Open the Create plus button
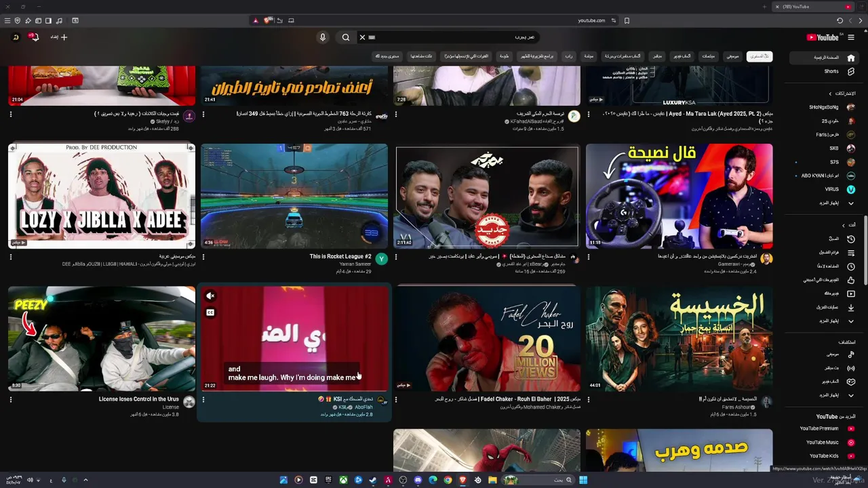The width and height of the screenshot is (868, 488). [x=59, y=37]
